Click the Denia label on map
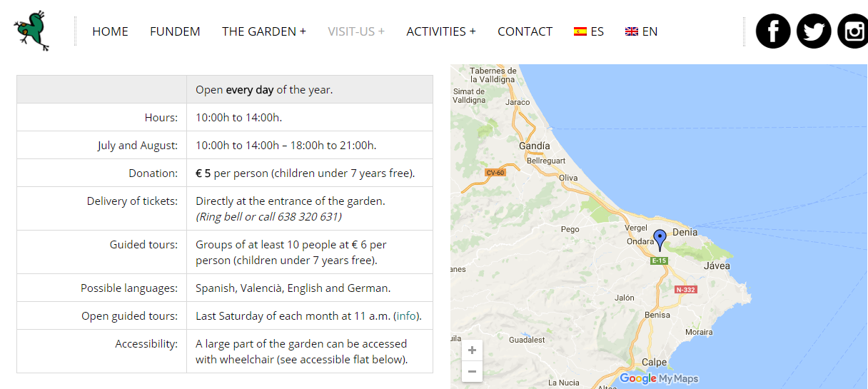868x389 pixels. tap(685, 232)
